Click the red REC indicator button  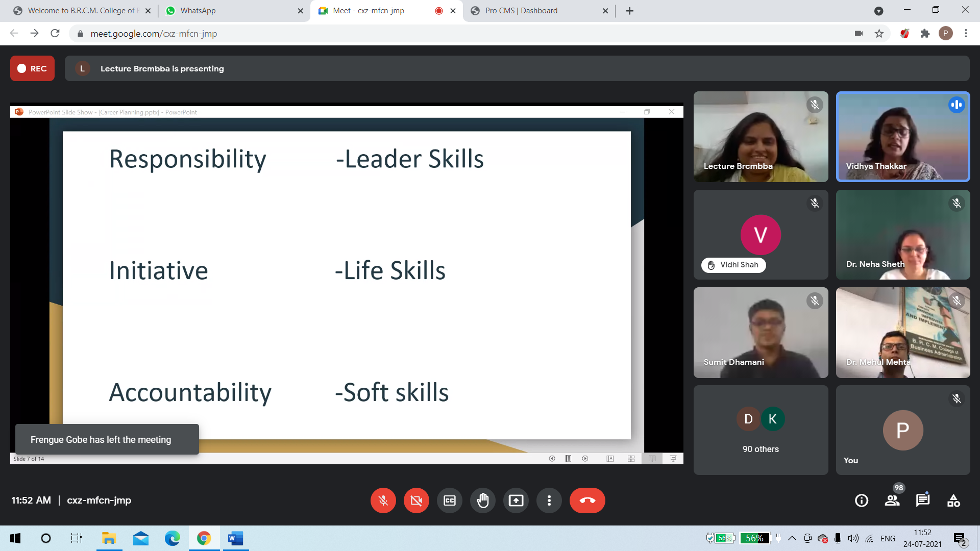32,68
